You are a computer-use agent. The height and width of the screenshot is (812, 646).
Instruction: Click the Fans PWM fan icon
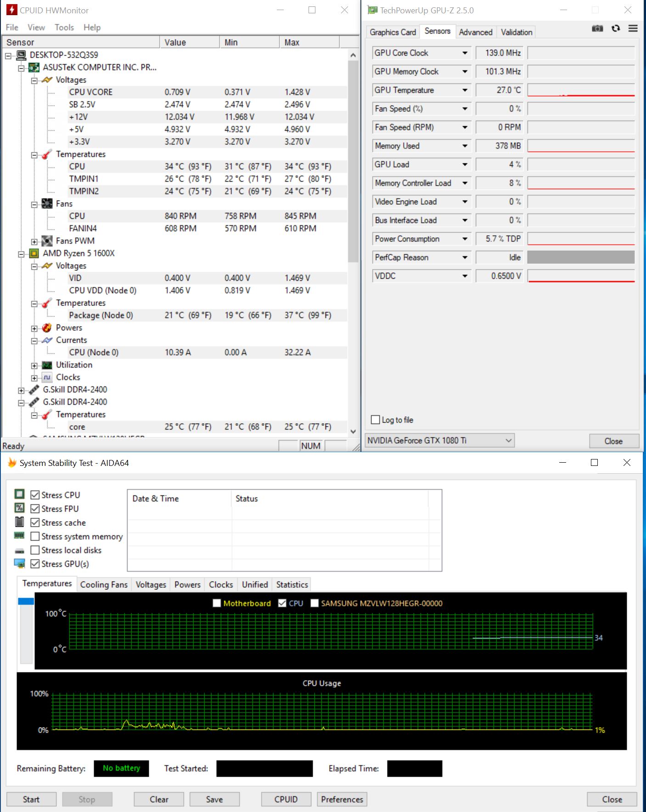pos(47,241)
